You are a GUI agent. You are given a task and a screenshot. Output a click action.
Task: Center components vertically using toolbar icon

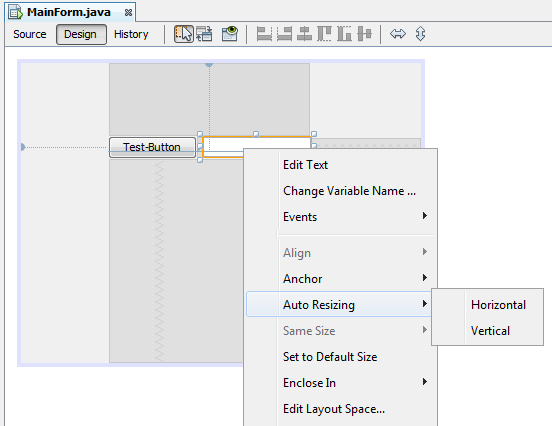click(x=364, y=34)
